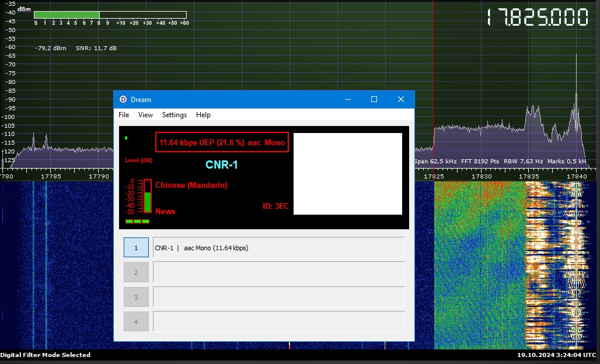Image resolution: width=600 pixels, height=364 pixels.
Task: Click the 17.825.000 frequency display
Action: click(537, 17)
